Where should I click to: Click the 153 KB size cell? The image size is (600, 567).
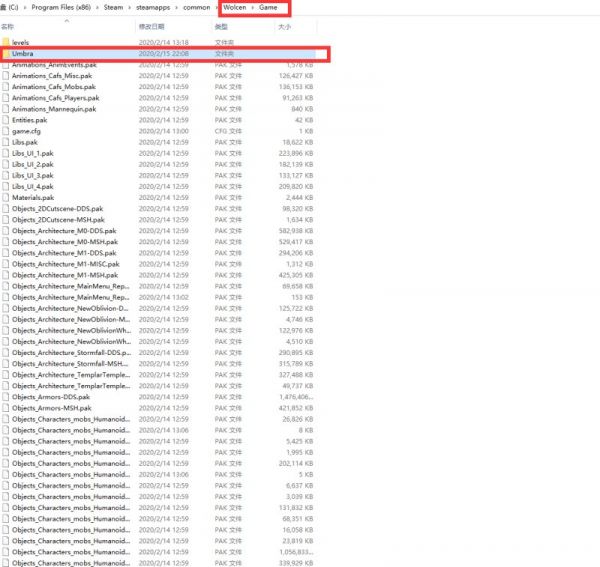(x=302, y=297)
